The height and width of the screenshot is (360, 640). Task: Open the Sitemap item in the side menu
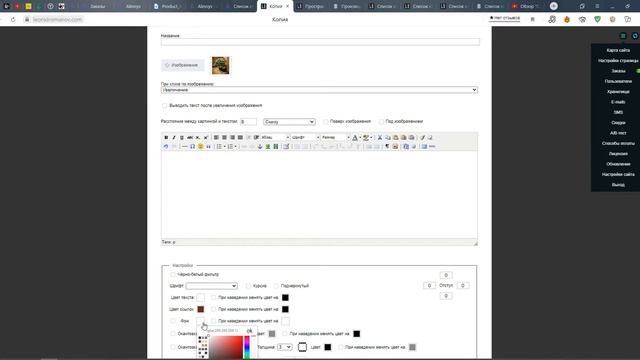tap(618, 50)
